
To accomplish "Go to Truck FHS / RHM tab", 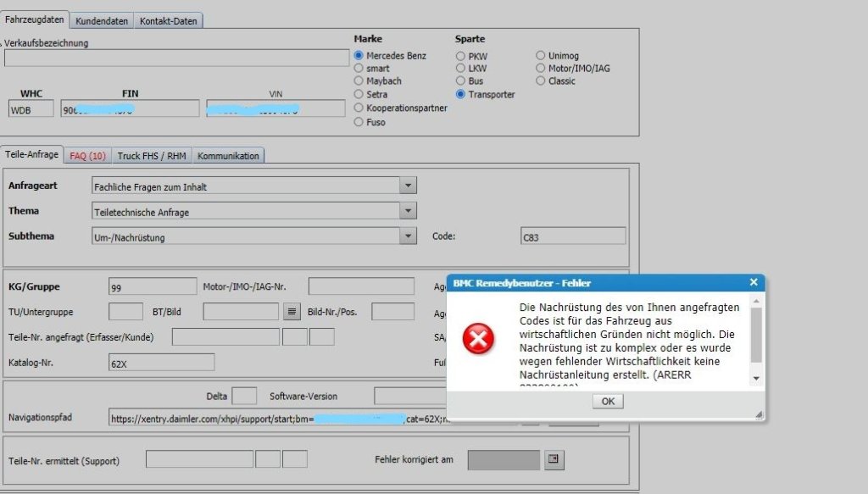I will (152, 156).
